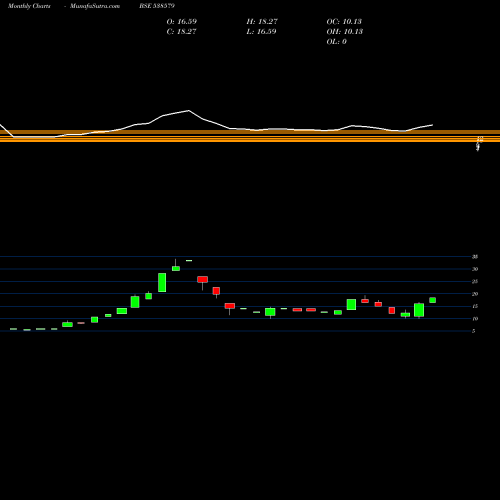Click the 15 price axis label
This screenshot has width=500, height=500.
[475, 306]
